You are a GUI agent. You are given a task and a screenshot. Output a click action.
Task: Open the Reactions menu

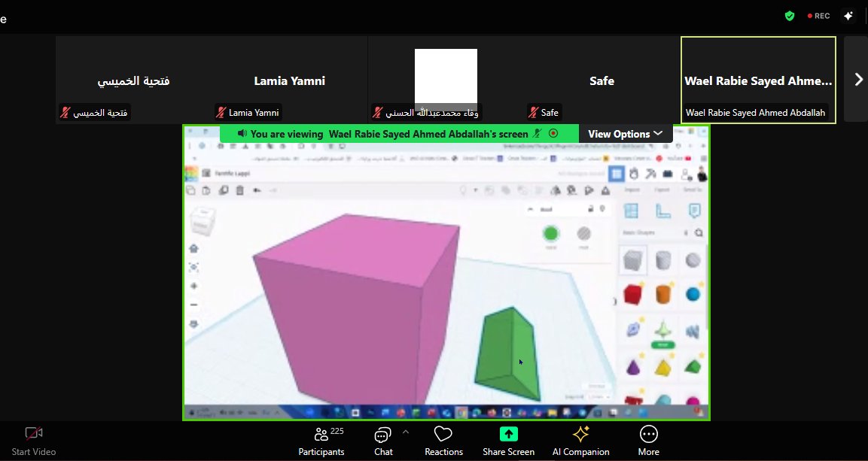tap(443, 441)
